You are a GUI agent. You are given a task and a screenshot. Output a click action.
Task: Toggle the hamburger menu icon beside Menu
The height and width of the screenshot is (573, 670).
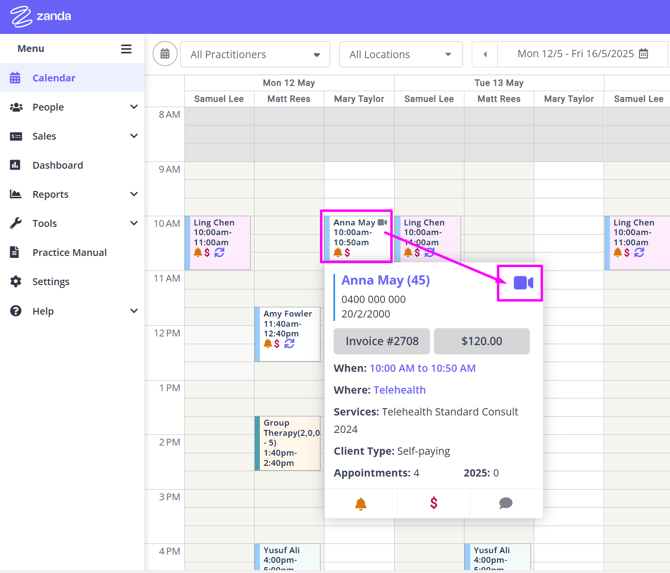point(126,48)
